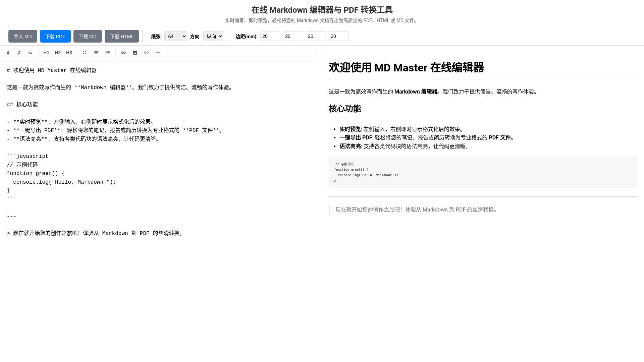
Task: Click the '## 核心功能' line in the editor
Action: tap(22, 105)
